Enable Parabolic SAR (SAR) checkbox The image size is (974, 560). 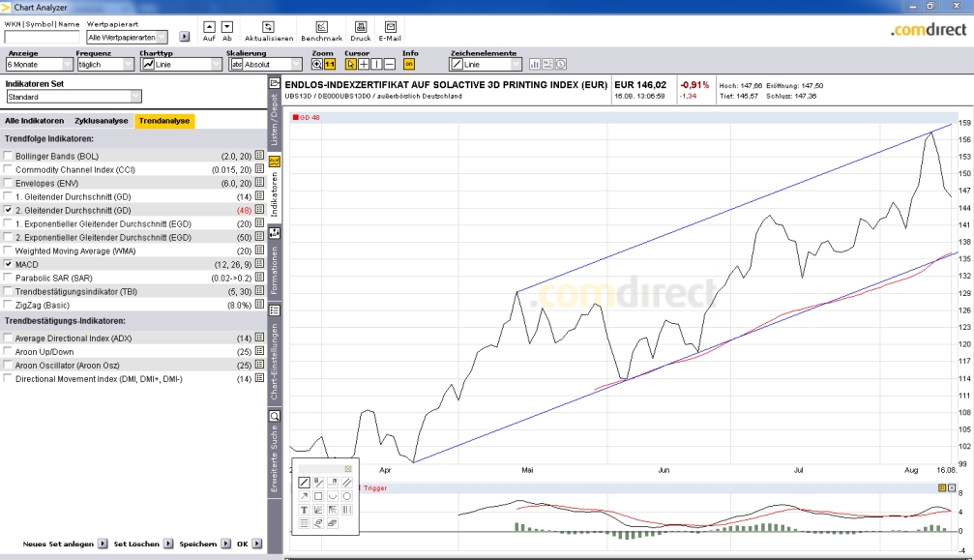(8, 278)
